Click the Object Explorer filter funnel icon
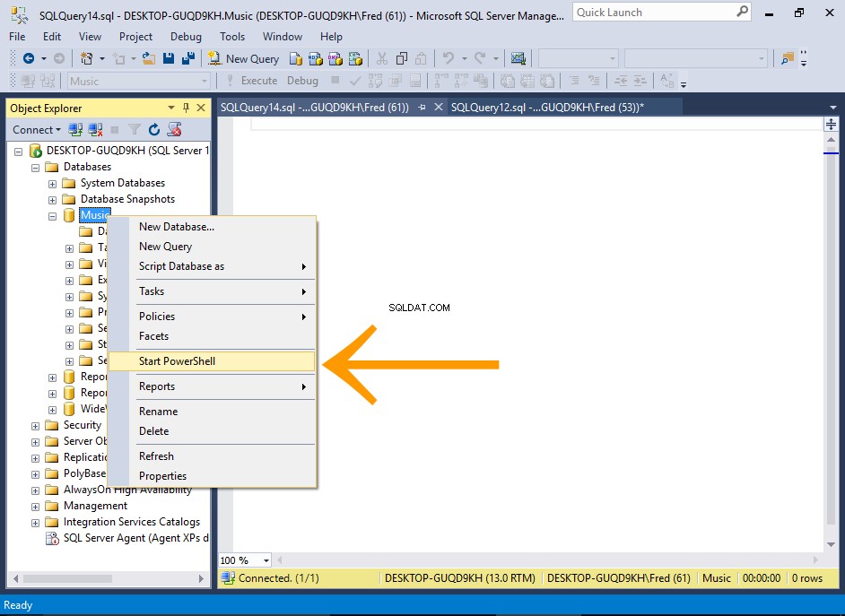Viewport: 845px width, 616px height. click(135, 129)
